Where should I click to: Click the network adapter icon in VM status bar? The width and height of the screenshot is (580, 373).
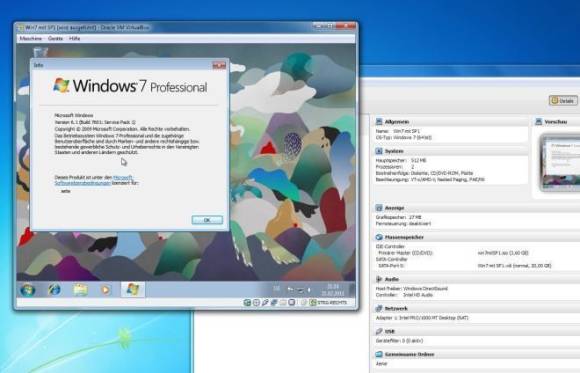[x=274, y=303]
